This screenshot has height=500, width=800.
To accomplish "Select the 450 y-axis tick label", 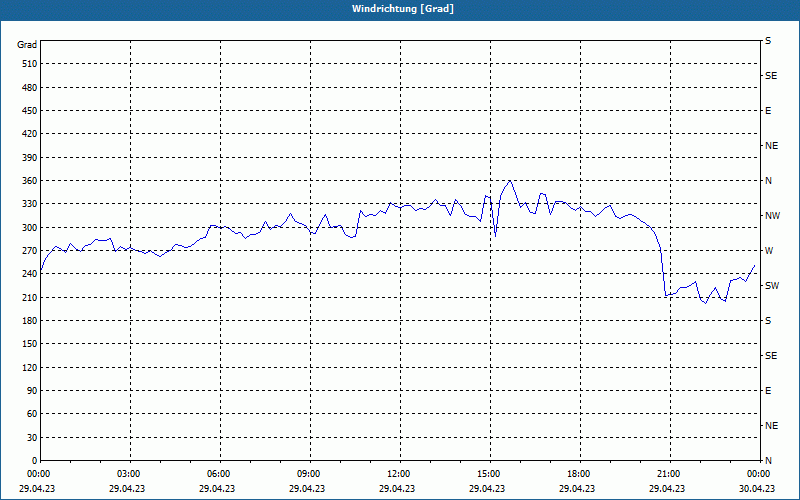I will point(30,111).
